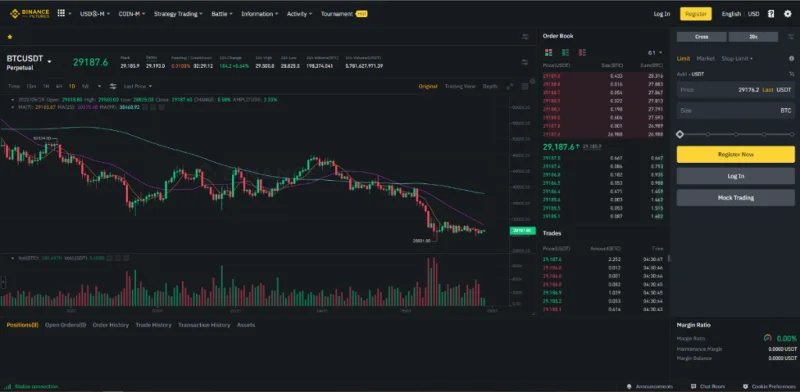This screenshot has width=800, height=392.
Task: Open the Battle dropdown menu
Action: coord(222,14)
